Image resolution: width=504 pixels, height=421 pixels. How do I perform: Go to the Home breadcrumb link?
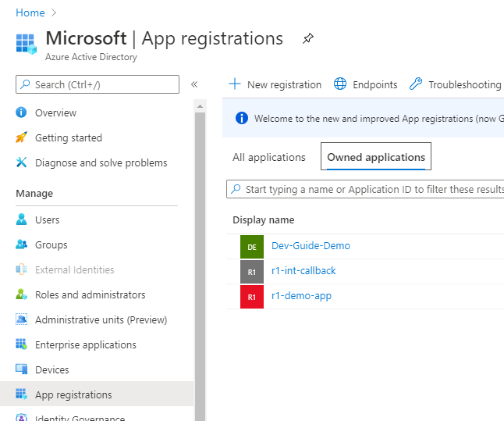[x=30, y=12]
